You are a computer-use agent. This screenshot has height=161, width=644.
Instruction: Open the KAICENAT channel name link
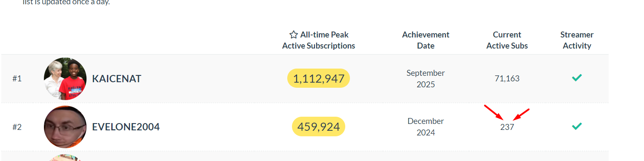(117, 79)
